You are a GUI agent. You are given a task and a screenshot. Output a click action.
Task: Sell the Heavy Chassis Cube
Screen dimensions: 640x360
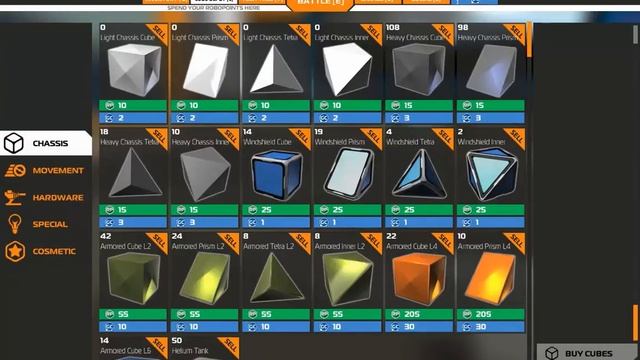pyautogui.click(x=444, y=32)
